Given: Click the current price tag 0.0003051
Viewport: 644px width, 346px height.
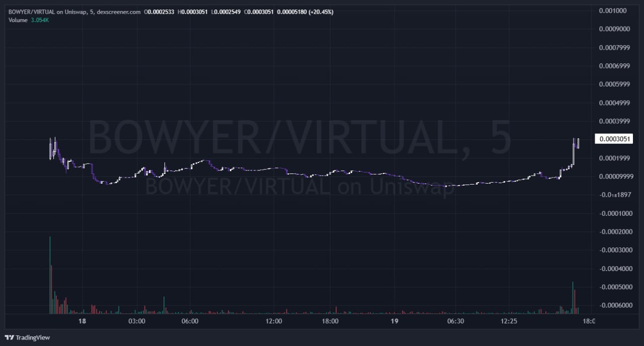Looking at the screenshot, I should [613, 139].
